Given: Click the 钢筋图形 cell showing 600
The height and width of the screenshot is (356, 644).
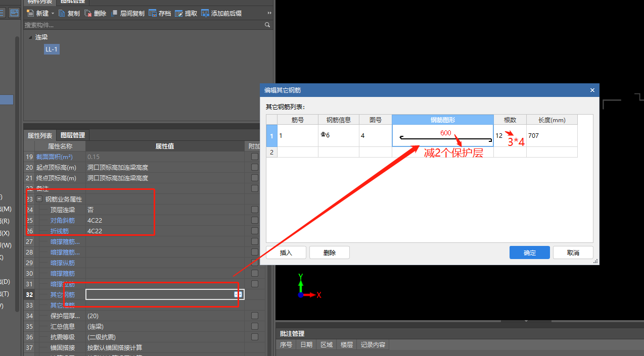Looking at the screenshot, I should tap(443, 136).
